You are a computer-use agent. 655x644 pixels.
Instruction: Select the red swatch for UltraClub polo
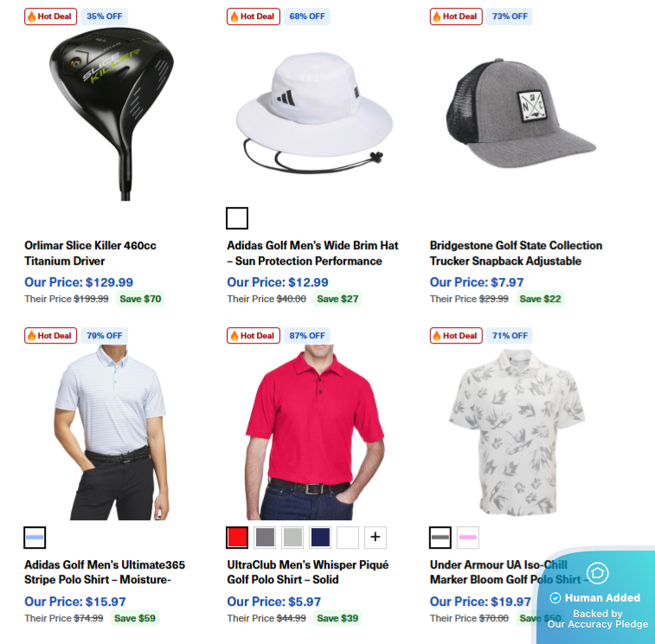coord(237,538)
